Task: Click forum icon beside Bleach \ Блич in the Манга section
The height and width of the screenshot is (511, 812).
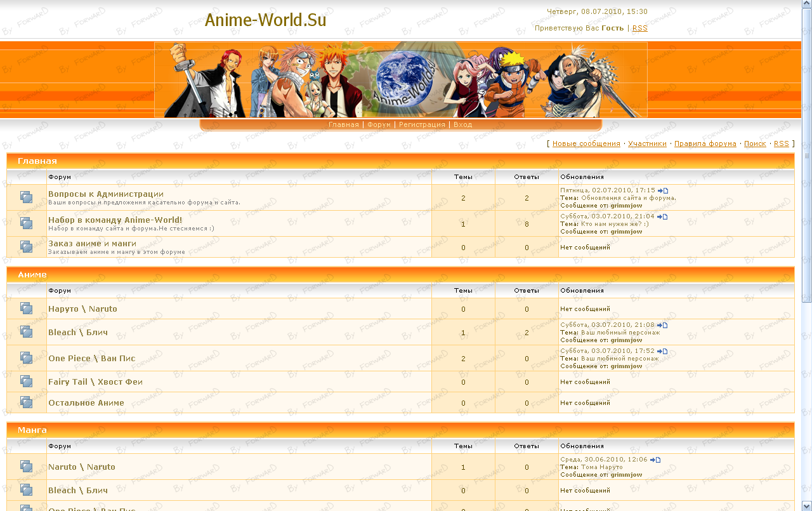Action: pos(26,490)
